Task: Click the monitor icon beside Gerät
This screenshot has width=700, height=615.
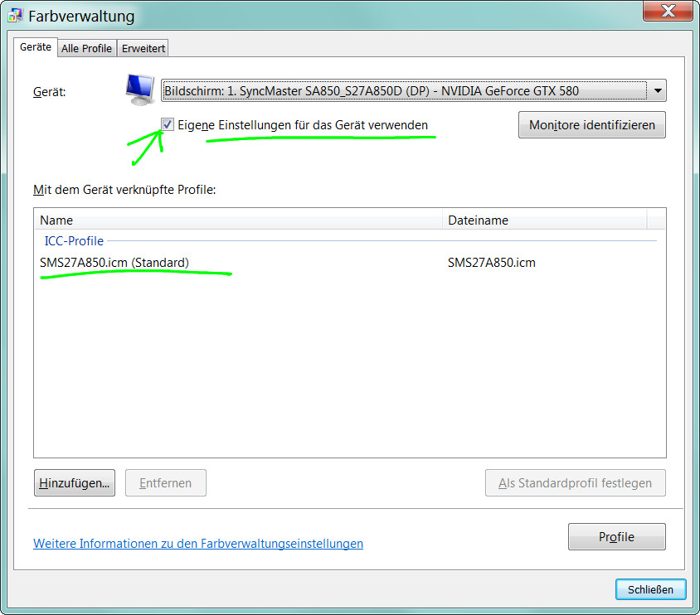Action: (139, 88)
